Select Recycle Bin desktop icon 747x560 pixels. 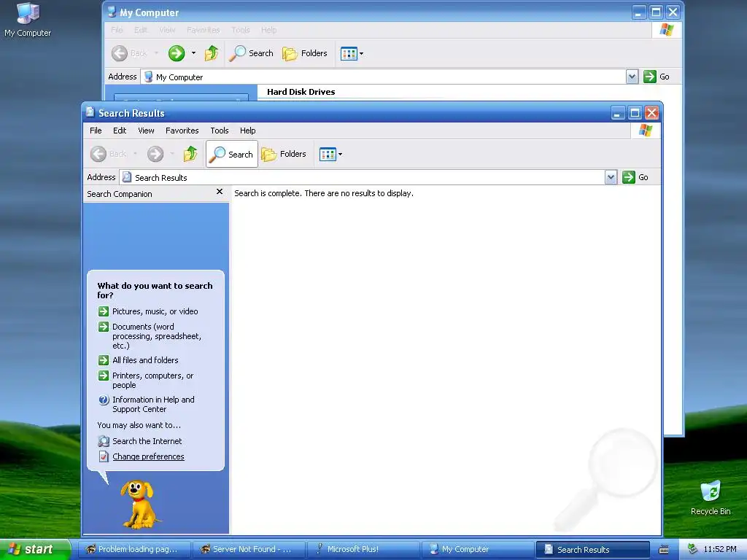(x=711, y=498)
